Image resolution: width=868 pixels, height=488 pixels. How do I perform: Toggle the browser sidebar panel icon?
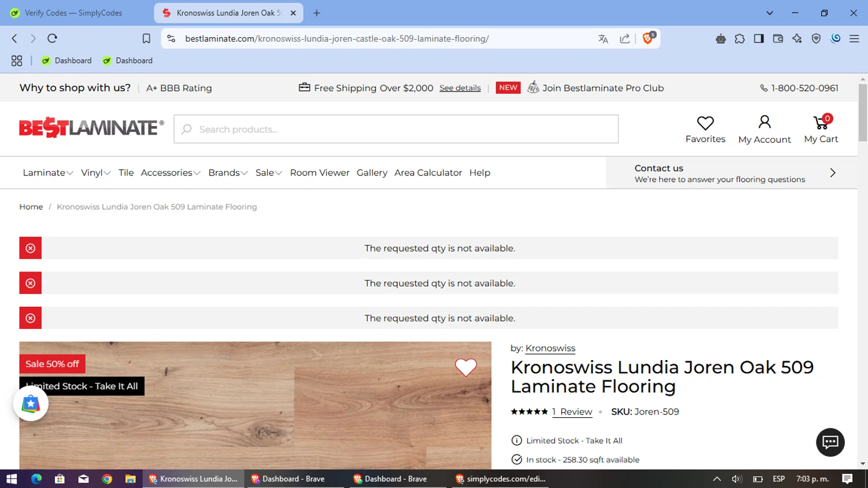click(759, 39)
